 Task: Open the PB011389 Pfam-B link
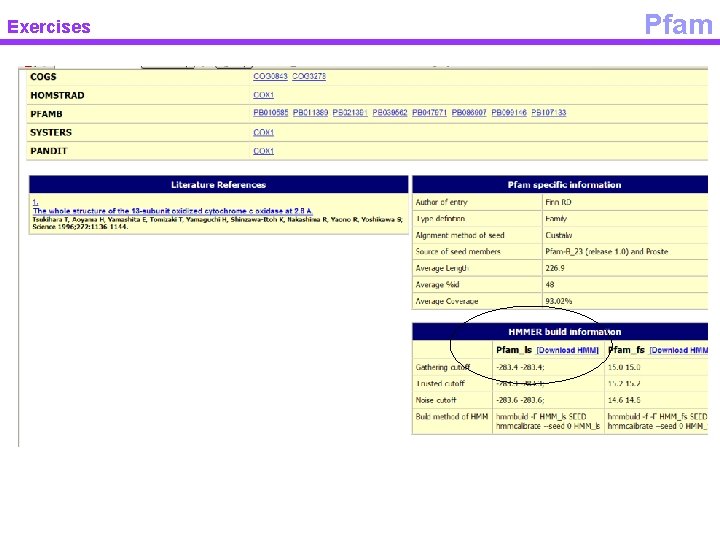tap(310, 113)
